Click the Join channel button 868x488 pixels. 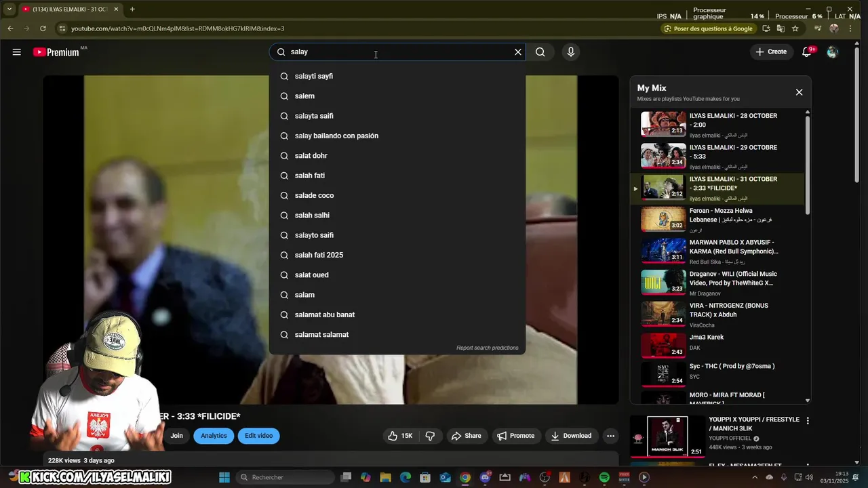coord(176,436)
